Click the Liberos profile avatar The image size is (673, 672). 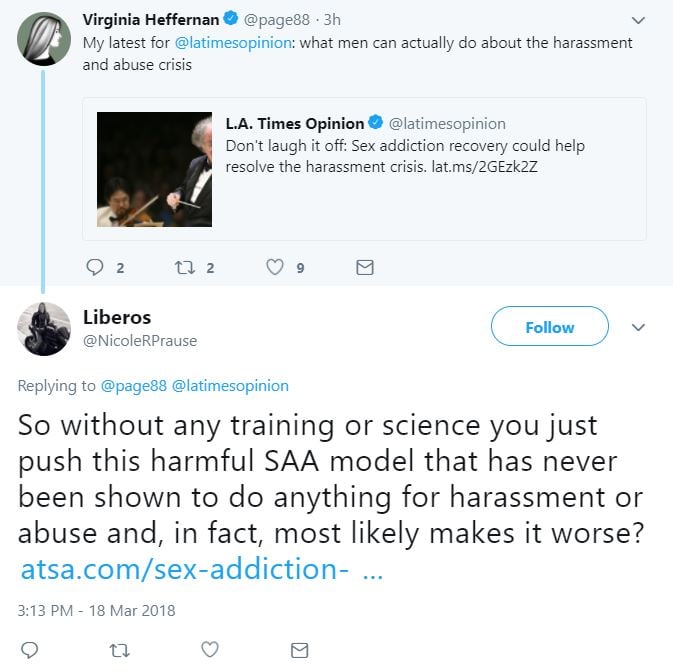[x=45, y=327]
